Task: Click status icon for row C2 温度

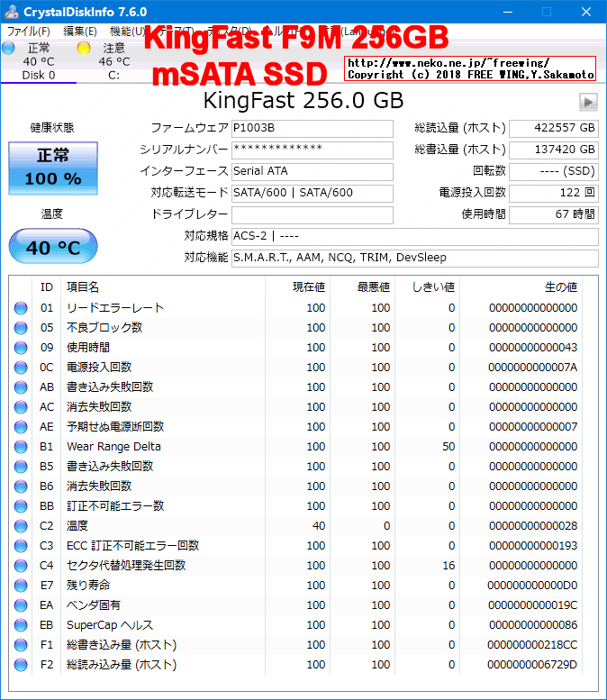Action: point(21,526)
